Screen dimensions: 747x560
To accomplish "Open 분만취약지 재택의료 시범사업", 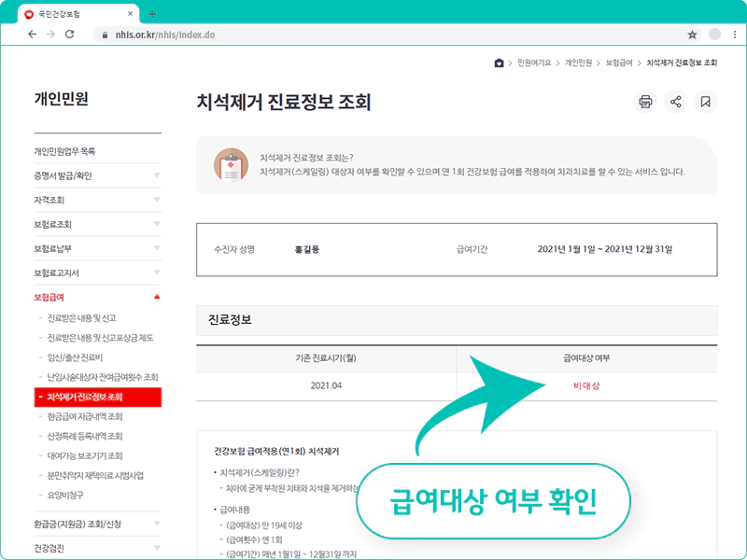I will tap(95, 475).
